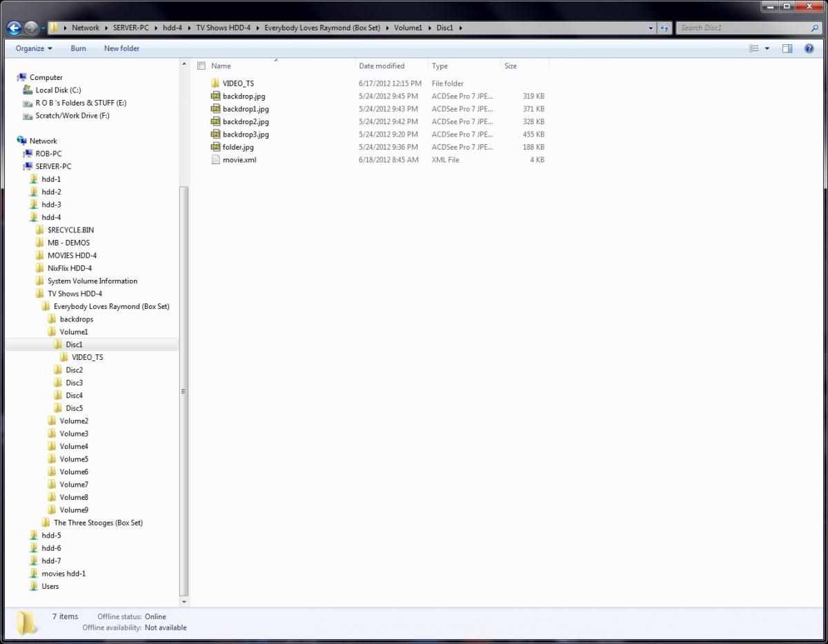
Task: Open the Organize dropdown menu
Action: point(34,48)
